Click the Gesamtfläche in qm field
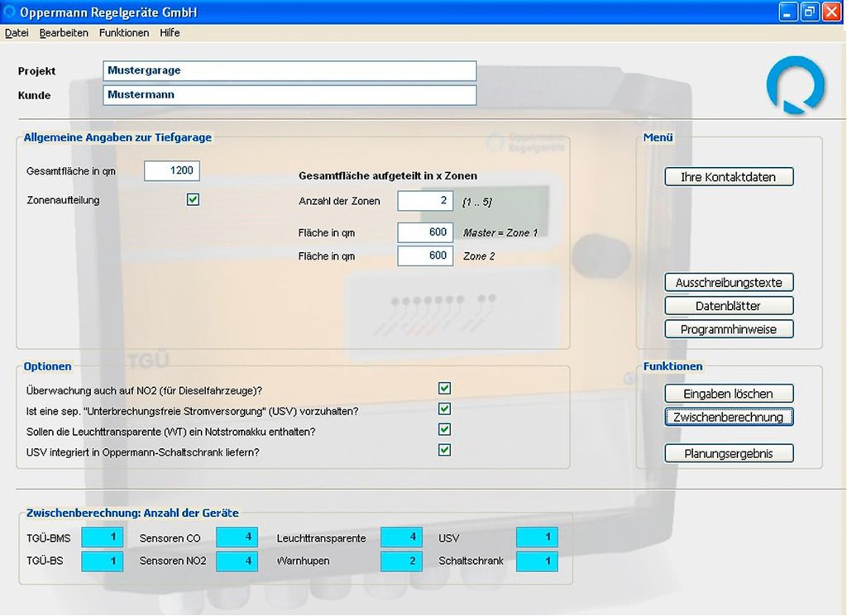This screenshot has height=616, width=847. pyautogui.click(x=172, y=170)
